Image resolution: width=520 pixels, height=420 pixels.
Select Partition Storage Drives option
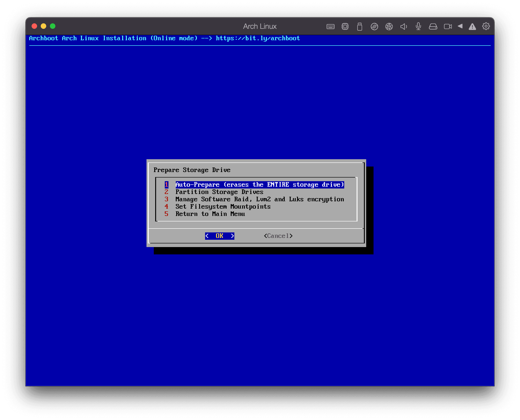pyautogui.click(x=214, y=192)
